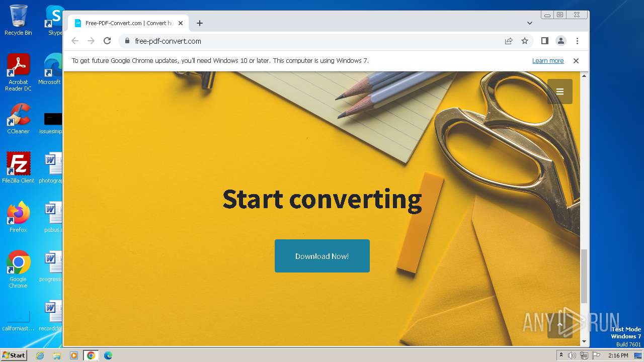
Task: Click the scroll-to-top arrow button
Action: (x=560, y=325)
